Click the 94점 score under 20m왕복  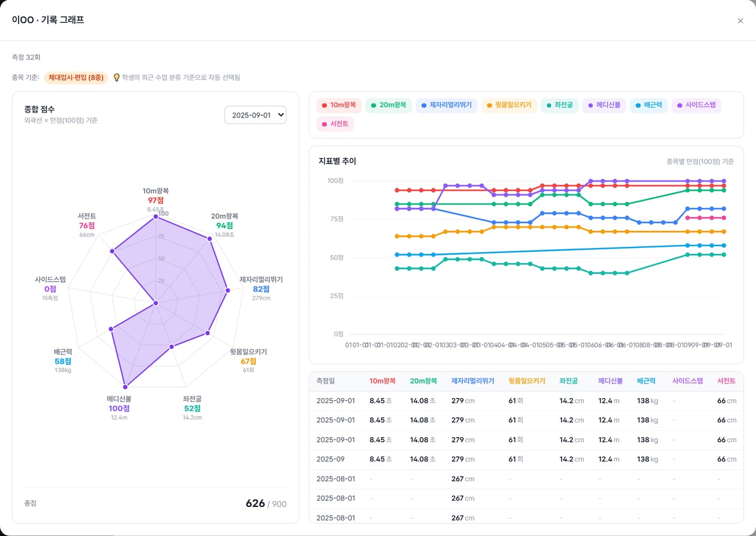click(224, 225)
